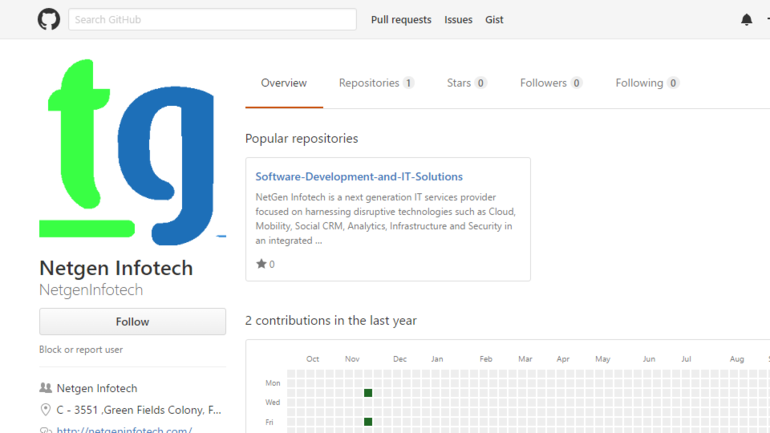
Task: Click the star icon on the repository card
Action: tap(261, 264)
